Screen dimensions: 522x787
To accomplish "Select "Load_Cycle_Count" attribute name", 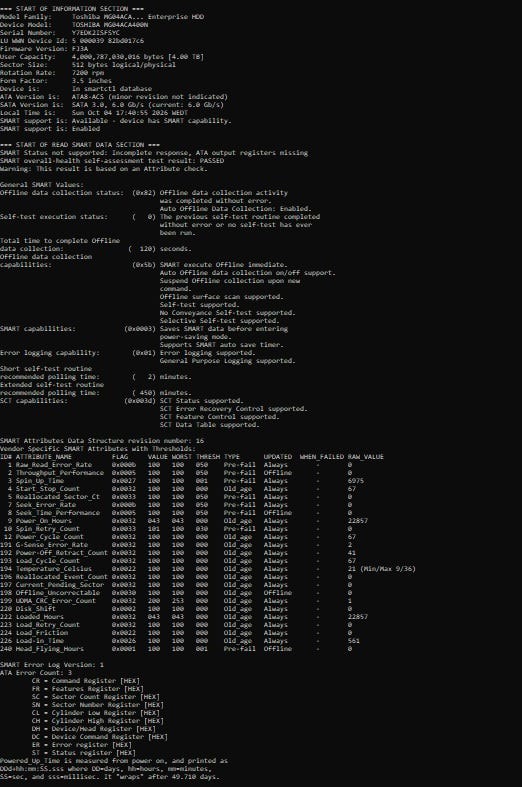I will (48, 561).
